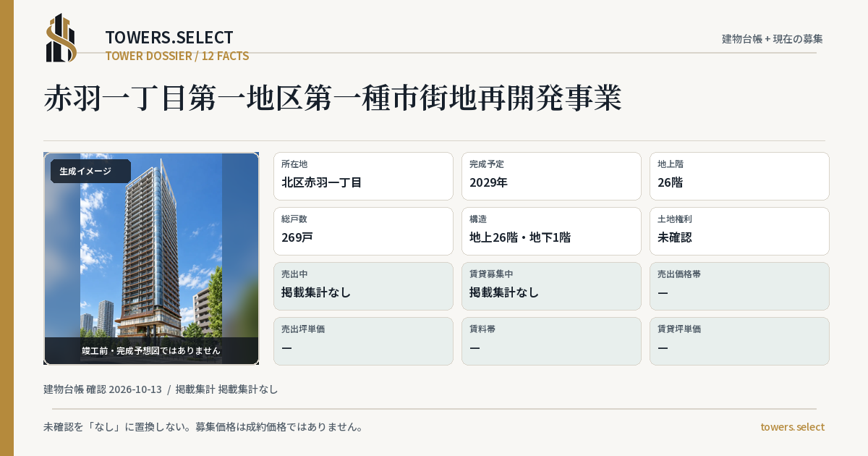Select the 赤羽一丁目第一地区 project title

pyautogui.click(x=333, y=98)
